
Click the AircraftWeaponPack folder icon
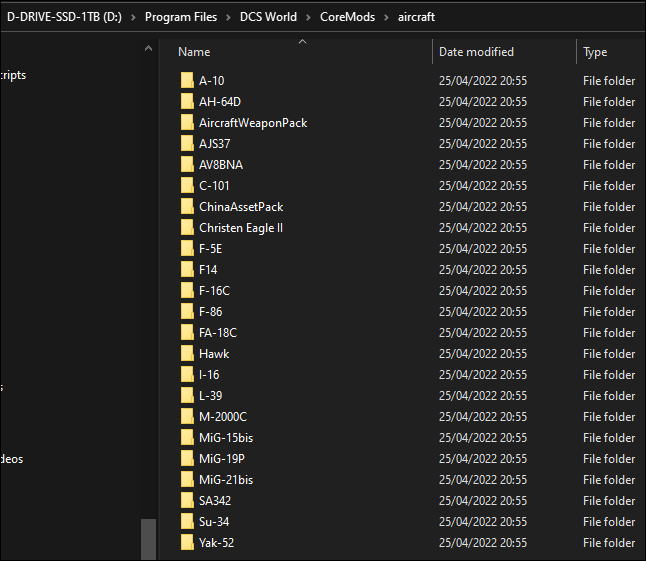187,122
